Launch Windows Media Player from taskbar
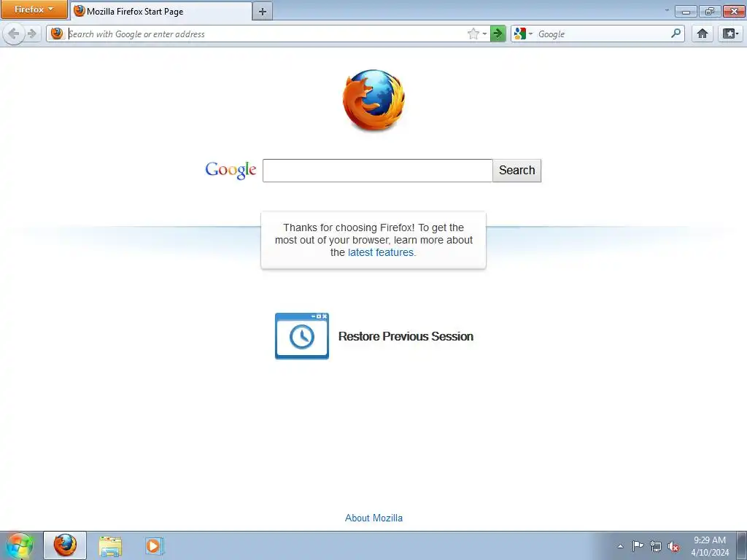747x560 pixels. (155, 545)
